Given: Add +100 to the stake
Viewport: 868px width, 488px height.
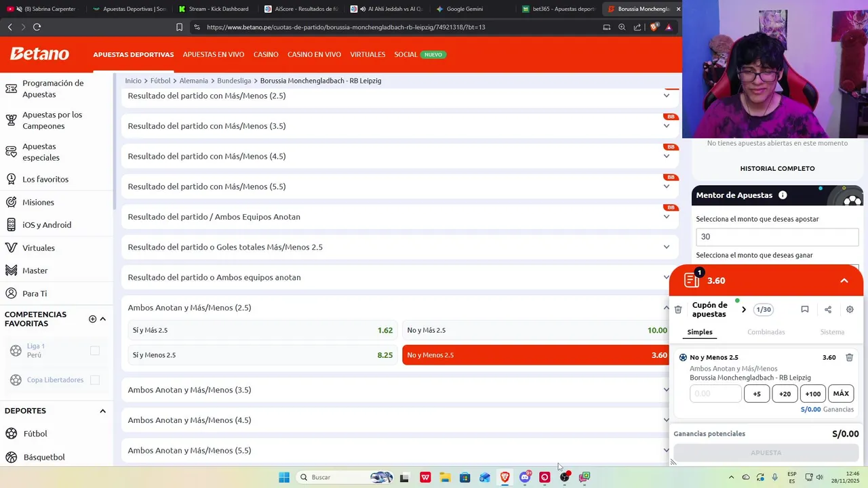Looking at the screenshot, I should (812, 394).
